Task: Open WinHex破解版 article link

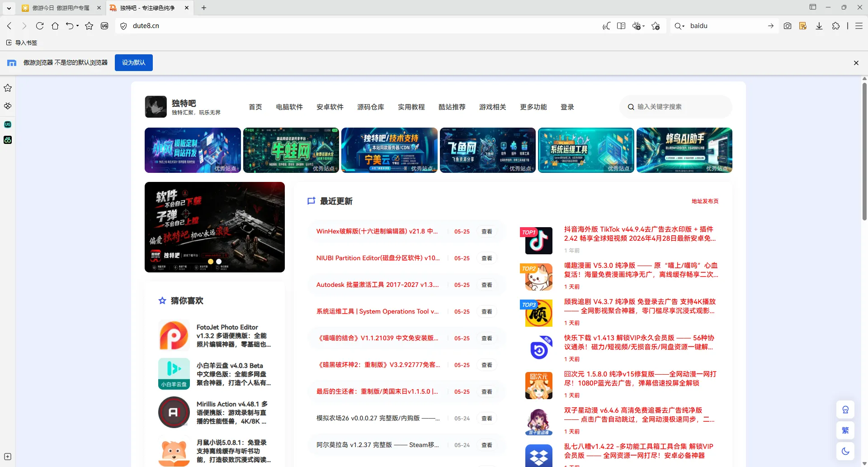Action: pos(377,231)
